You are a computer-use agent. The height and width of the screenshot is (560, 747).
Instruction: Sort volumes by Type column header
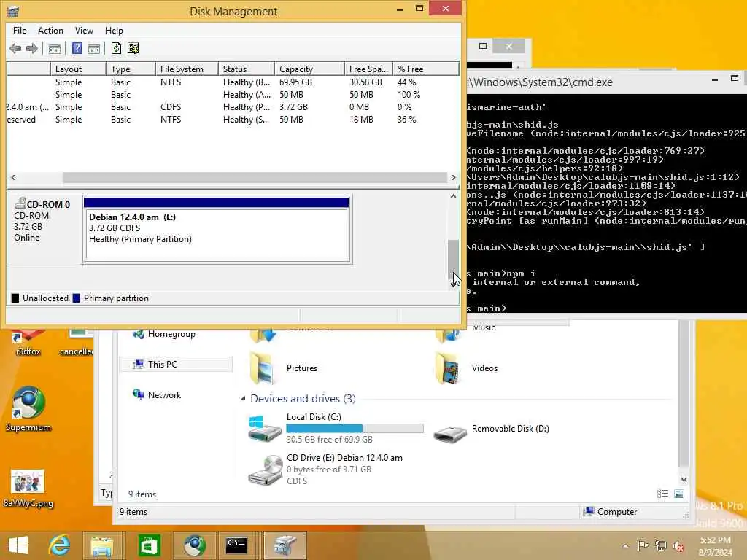pos(131,69)
